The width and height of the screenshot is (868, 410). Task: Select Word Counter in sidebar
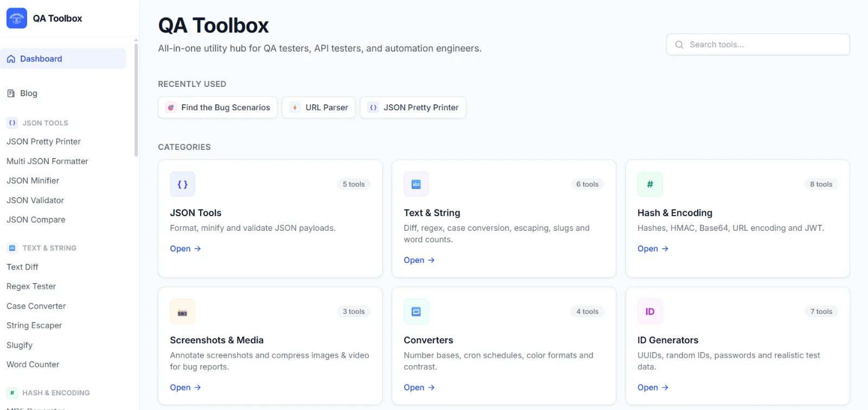pyautogui.click(x=33, y=365)
